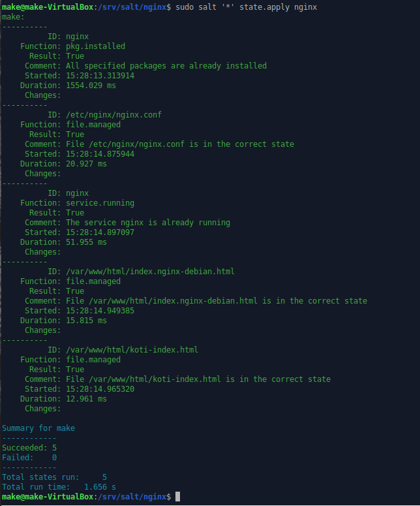Click the /etc/nginx/nginx.conf state ID
The image size is (420, 506).
[x=113, y=115]
